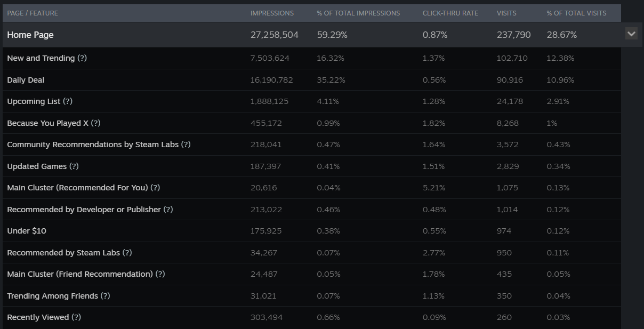Collapse the Home Page section chevron
Screen dimensions: 644x329
click(x=631, y=34)
